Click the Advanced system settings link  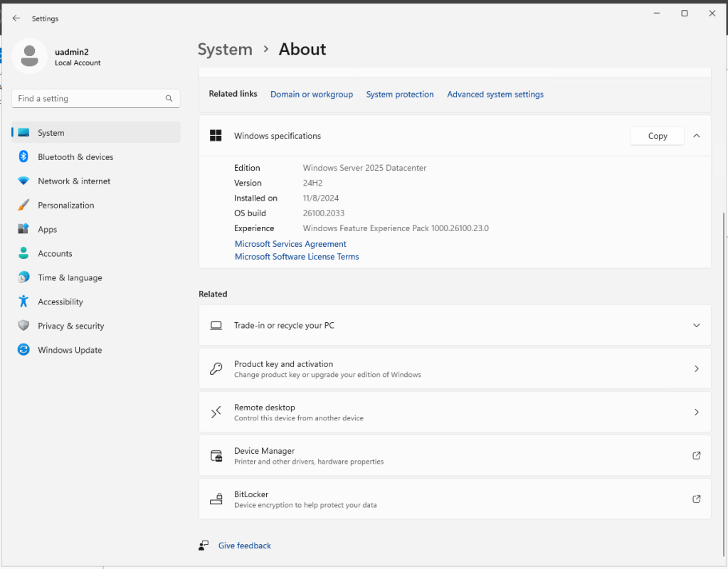click(x=495, y=95)
